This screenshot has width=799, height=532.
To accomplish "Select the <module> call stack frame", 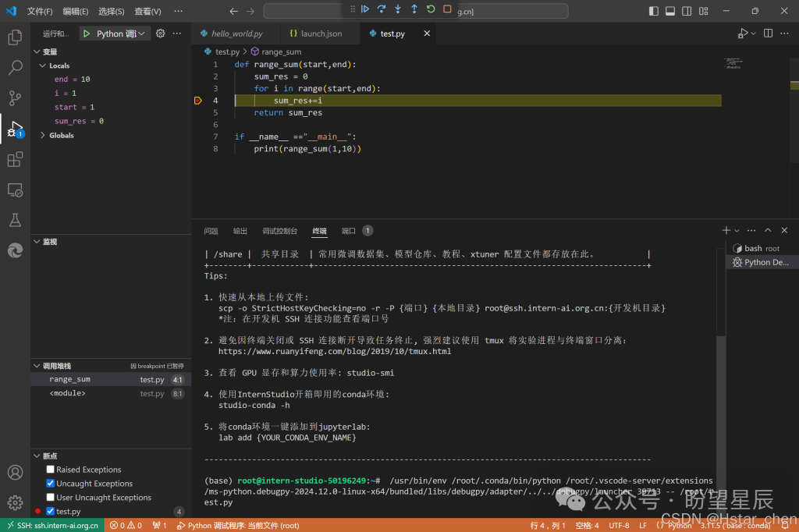I will [111, 393].
